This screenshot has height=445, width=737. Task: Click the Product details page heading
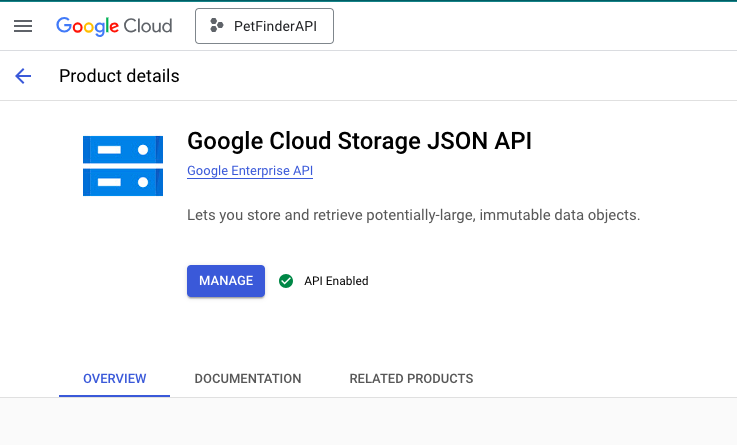coord(119,76)
